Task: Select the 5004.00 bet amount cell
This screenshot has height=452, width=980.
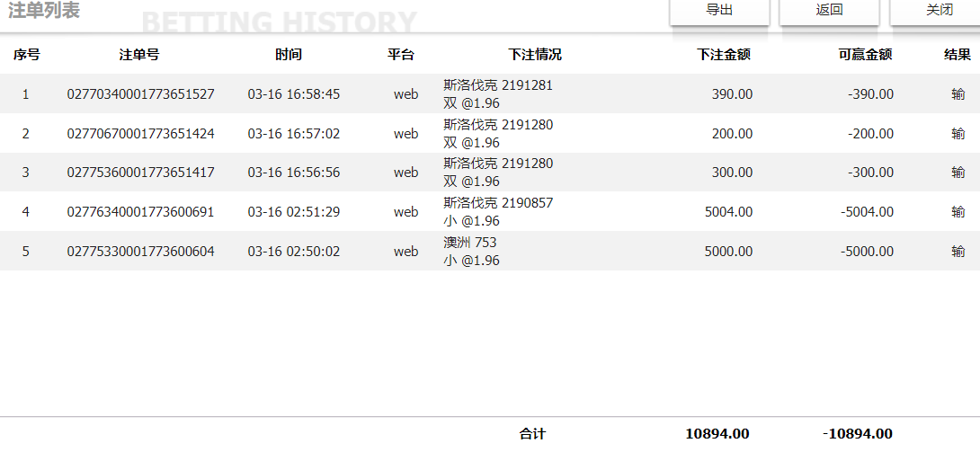Action: (729, 212)
